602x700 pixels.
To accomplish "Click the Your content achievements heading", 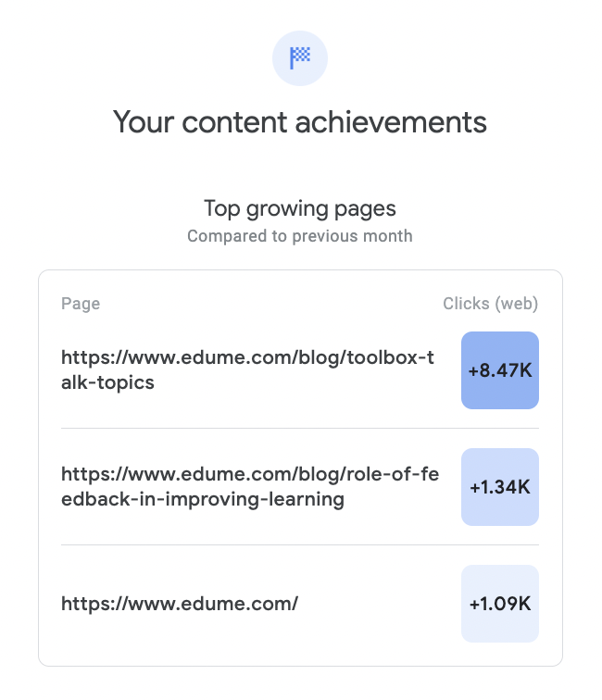I will point(300,122).
